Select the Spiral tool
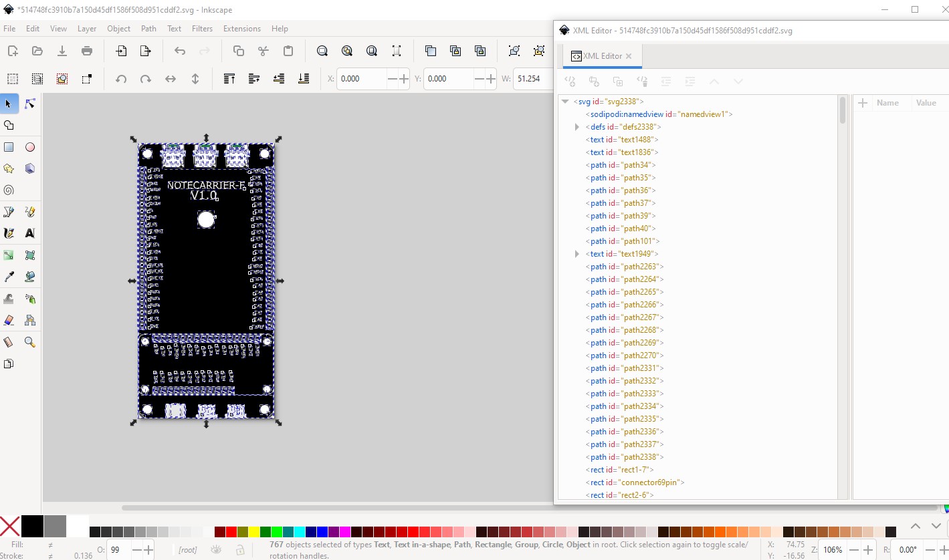This screenshot has width=949, height=560. 9,190
